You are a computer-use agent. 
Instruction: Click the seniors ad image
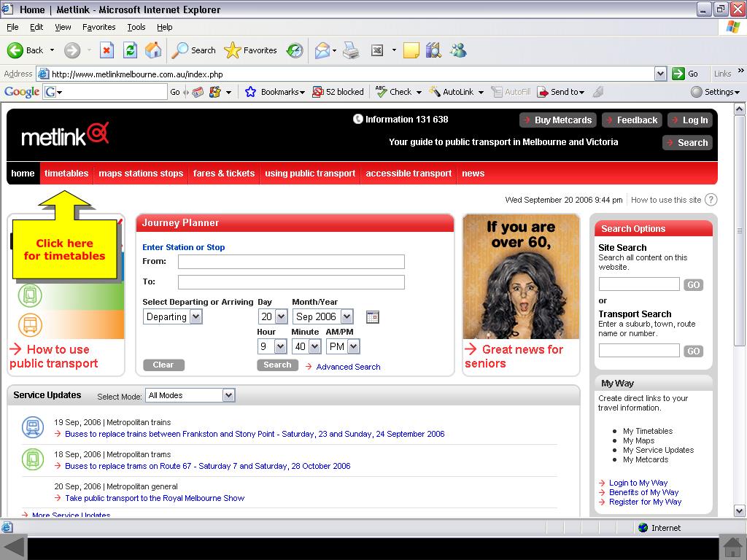coord(521,276)
